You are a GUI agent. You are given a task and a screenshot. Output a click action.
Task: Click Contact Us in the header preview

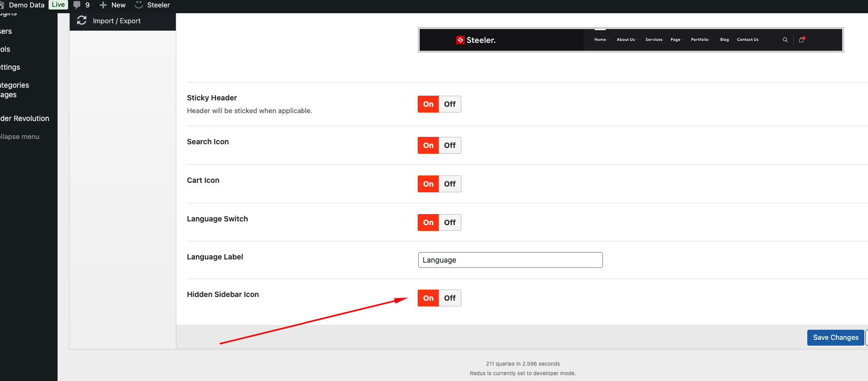(x=748, y=40)
